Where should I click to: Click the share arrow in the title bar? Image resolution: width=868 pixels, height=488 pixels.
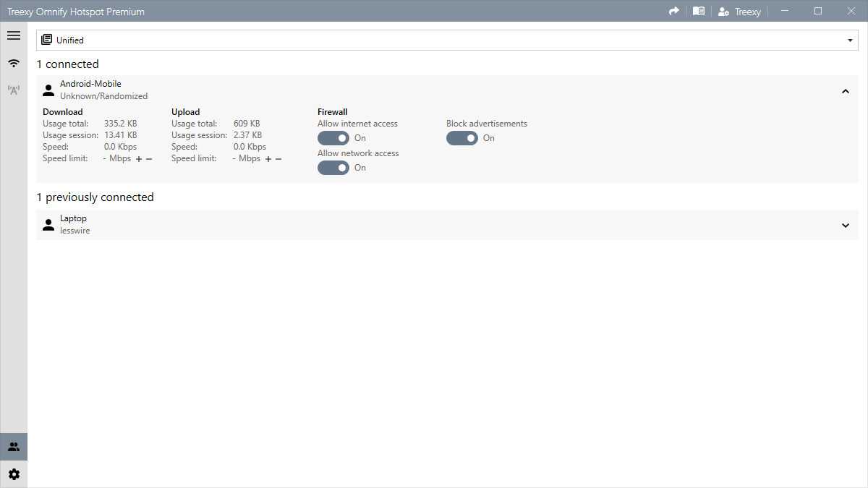(x=673, y=11)
